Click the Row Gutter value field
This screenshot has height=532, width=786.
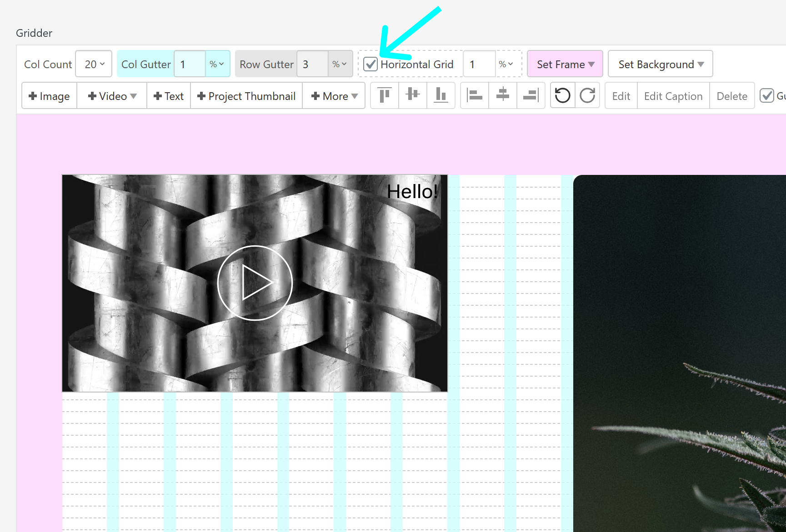pos(312,64)
